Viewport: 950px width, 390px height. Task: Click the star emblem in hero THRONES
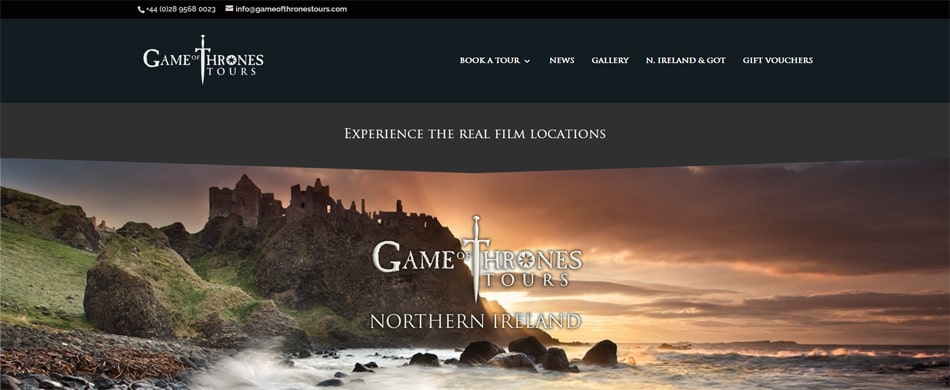(x=525, y=261)
